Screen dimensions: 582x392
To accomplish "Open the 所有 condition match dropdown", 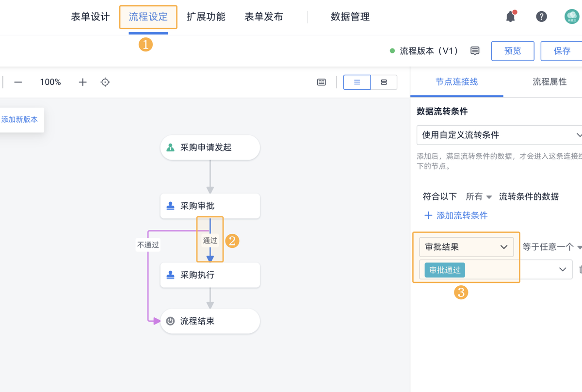I will pos(479,196).
